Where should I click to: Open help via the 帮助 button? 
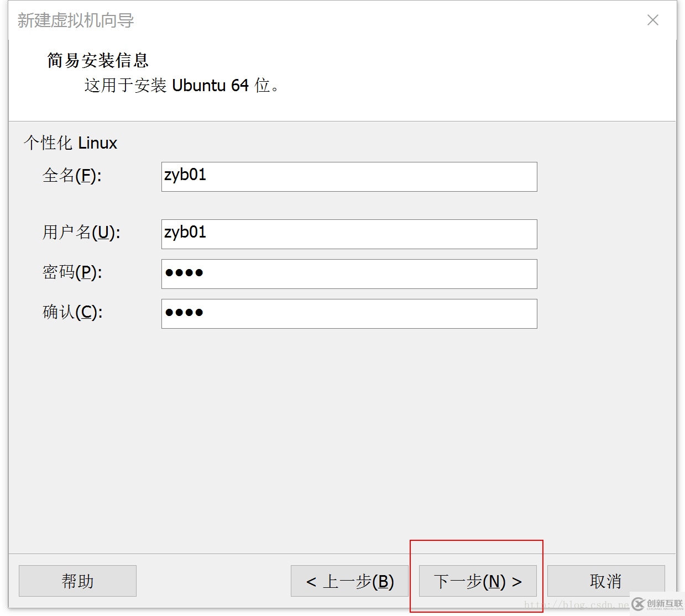tap(77, 581)
